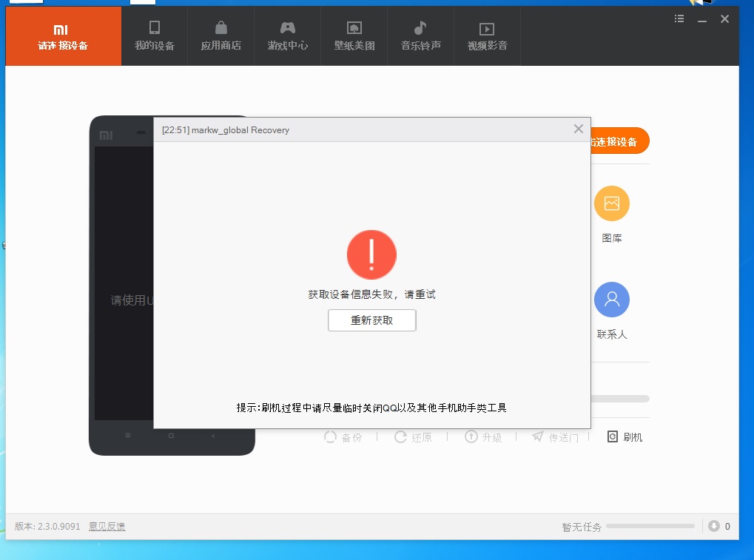Close the markw_global Recovery dialog
The width and height of the screenshot is (754, 560).
coord(579,129)
